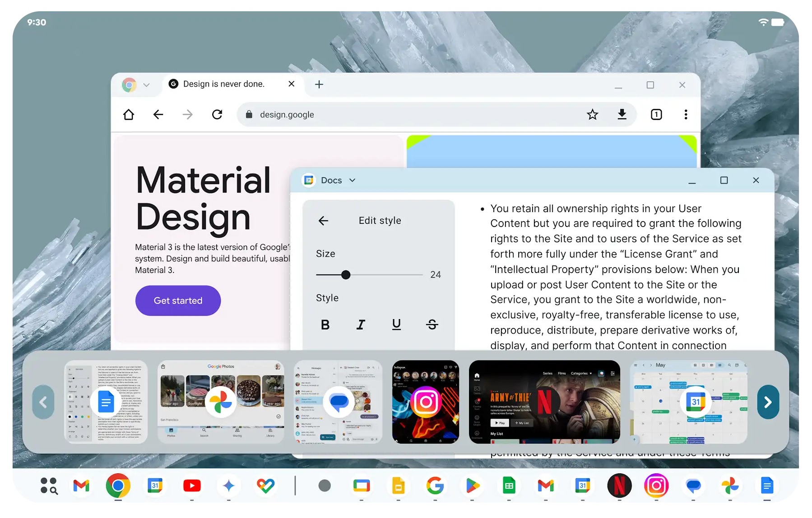Open the tab switcher showing 1 tab
The width and height of the screenshot is (812, 518).
656,115
